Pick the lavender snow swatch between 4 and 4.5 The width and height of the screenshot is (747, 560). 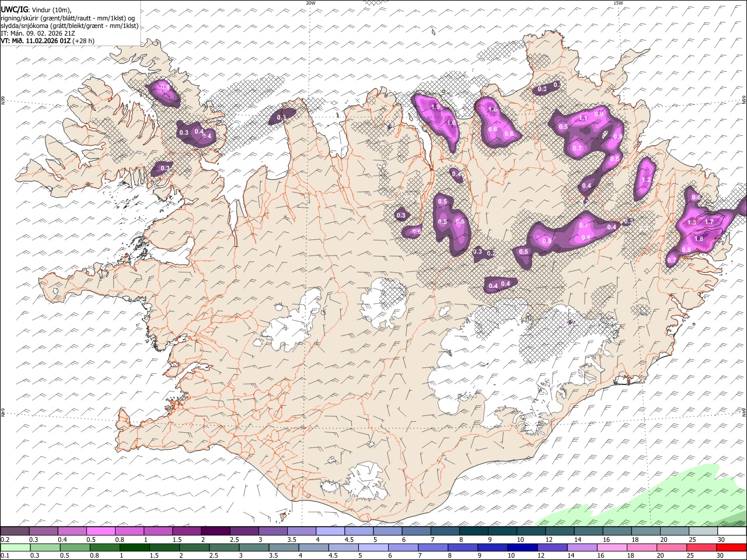click(330, 531)
